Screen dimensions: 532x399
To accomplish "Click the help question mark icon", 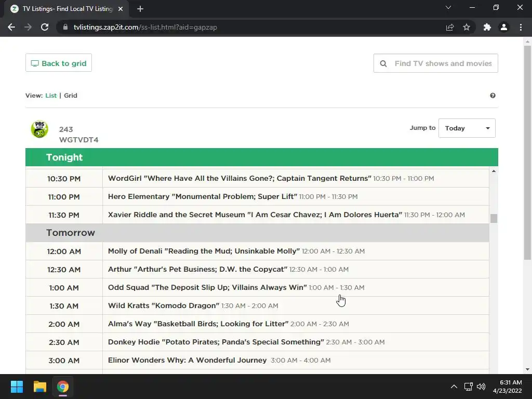I will [x=493, y=96].
